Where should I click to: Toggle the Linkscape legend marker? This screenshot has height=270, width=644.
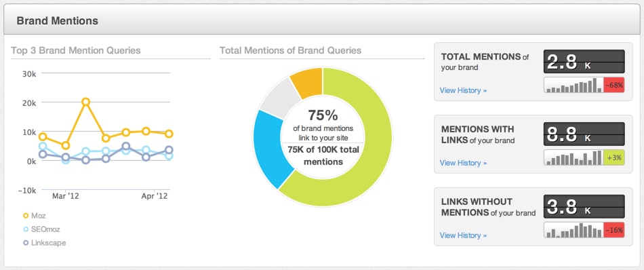click(x=26, y=243)
